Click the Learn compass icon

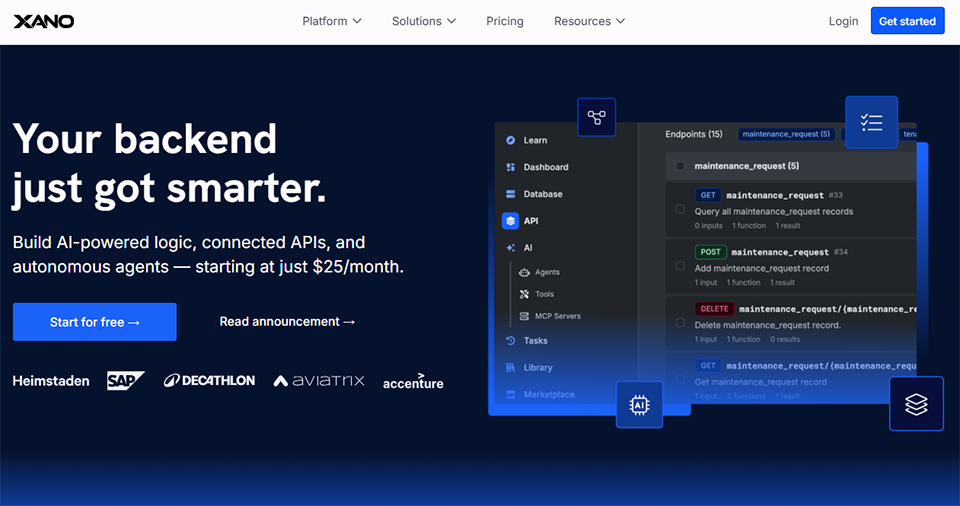click(x=511, y=140)
